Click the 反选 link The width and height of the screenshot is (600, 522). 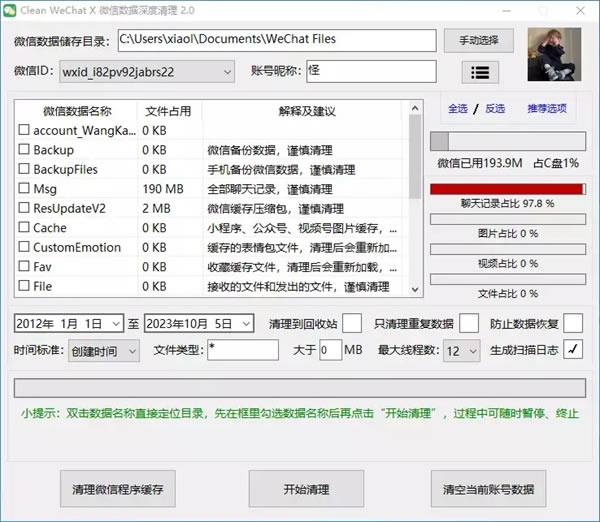tap(495, 109)
